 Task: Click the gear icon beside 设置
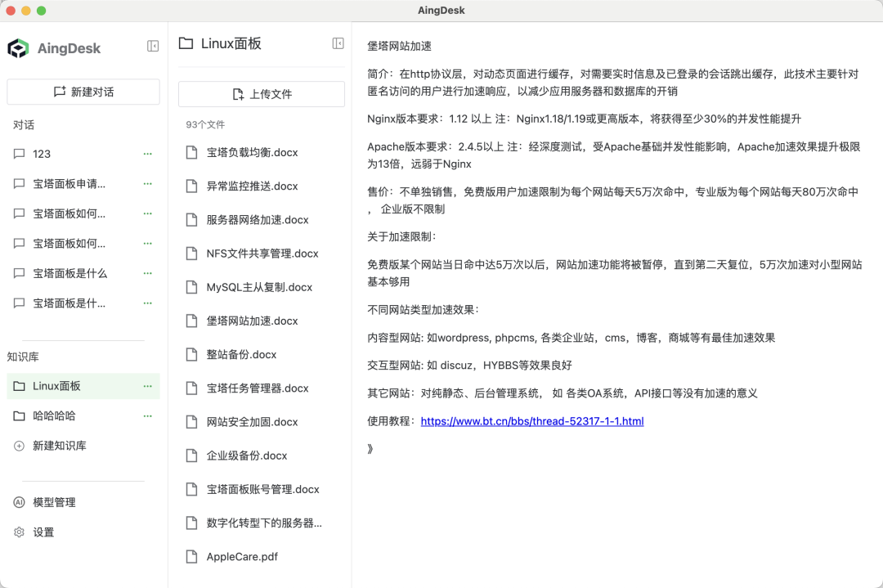click(x=19, y=532)
